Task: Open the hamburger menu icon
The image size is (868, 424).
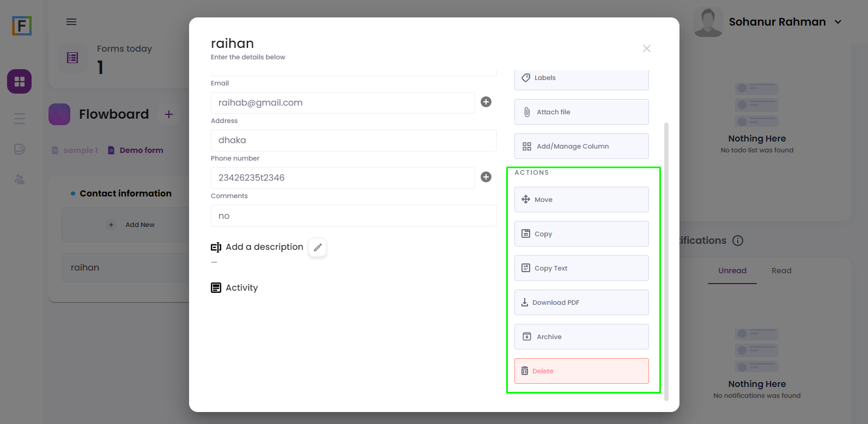Action: [x=71, y=22]
